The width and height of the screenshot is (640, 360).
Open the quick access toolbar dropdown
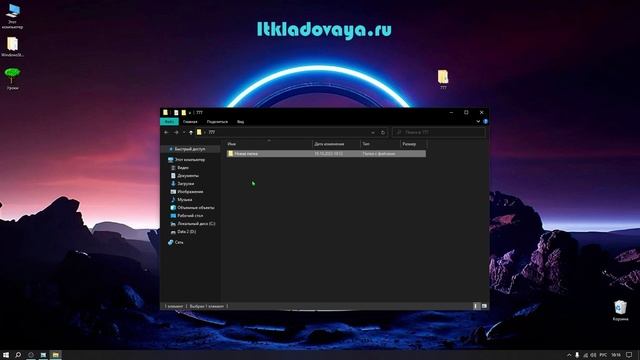coord(190,113)
